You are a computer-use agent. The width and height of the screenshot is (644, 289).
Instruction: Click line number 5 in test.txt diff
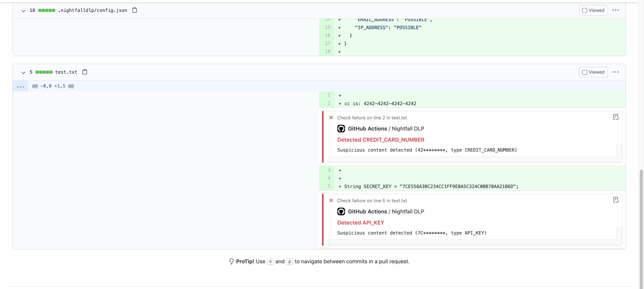pyautogui.click(x=329, y=186)
